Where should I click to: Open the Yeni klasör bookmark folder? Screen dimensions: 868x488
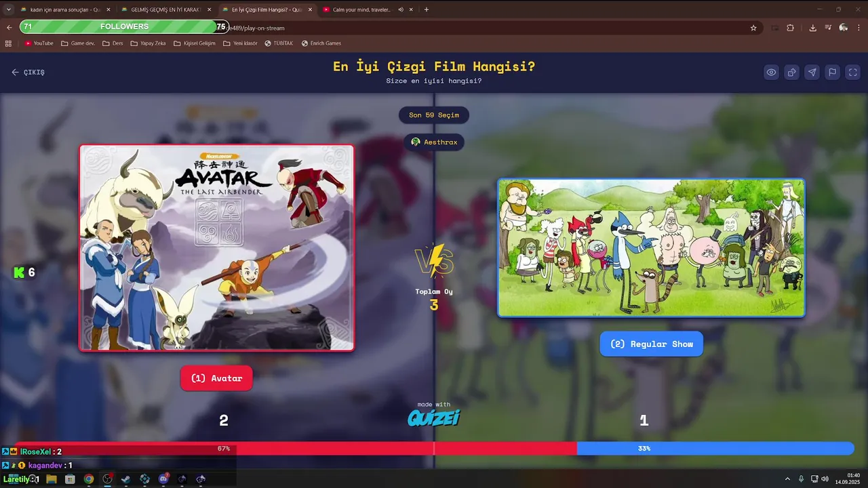pyautogui.click(x=240, y=43)
